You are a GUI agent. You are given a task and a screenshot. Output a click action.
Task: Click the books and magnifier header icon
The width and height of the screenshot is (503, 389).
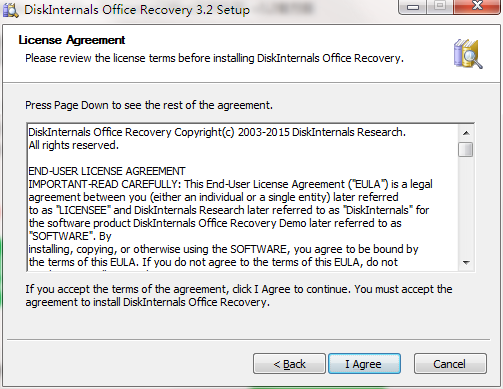click(x=468, y=54)
